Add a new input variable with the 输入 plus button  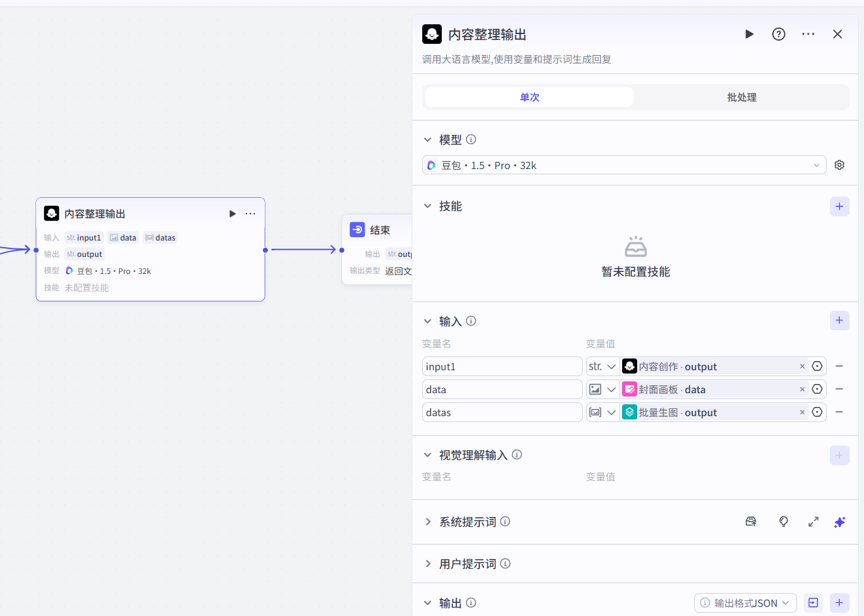click(840, 320)
